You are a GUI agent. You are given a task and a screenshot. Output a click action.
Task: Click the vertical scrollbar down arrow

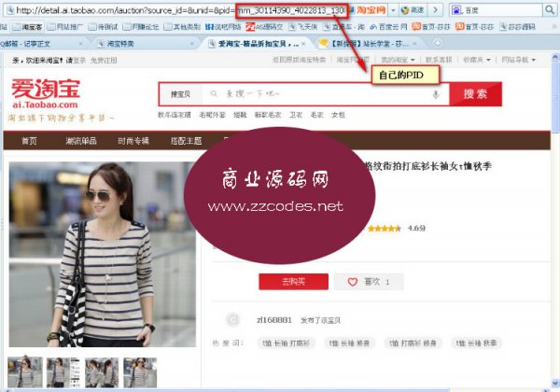point(555,384)
